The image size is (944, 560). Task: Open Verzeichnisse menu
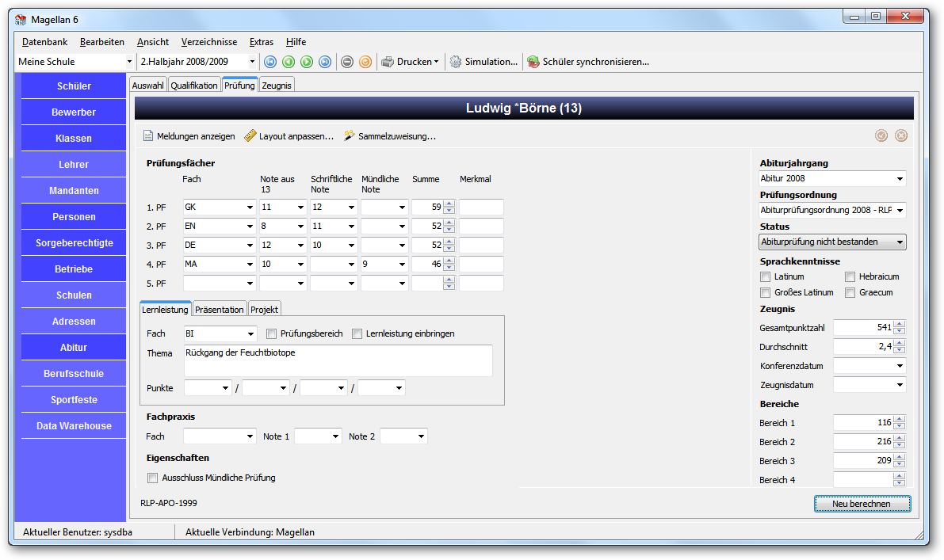[209, 42]
